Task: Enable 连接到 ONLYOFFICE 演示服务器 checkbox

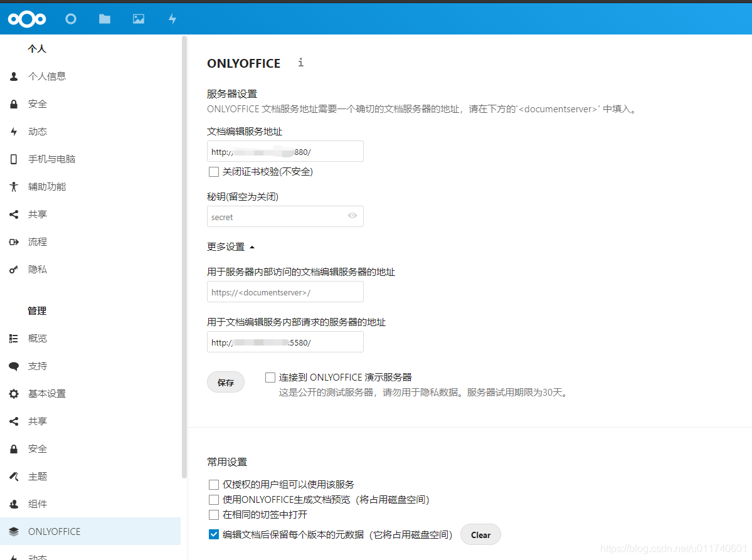Action: 270,378
